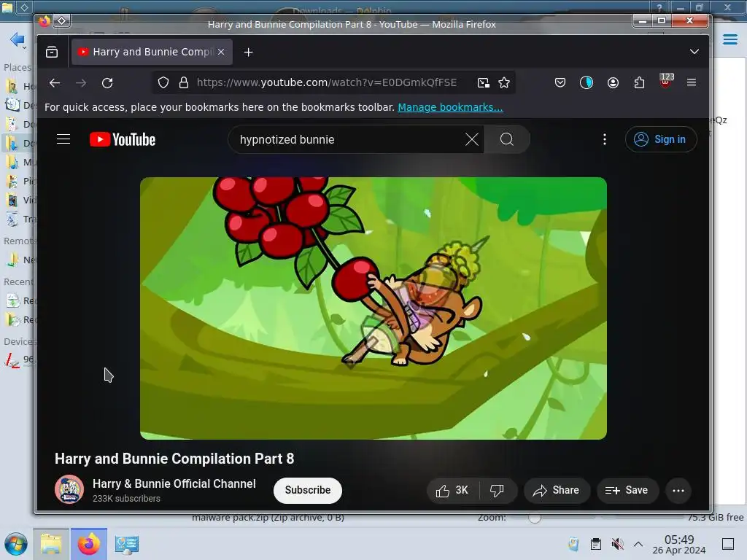Open Firefox tab list view icon
747x560 pixels.
click(52, 52)
